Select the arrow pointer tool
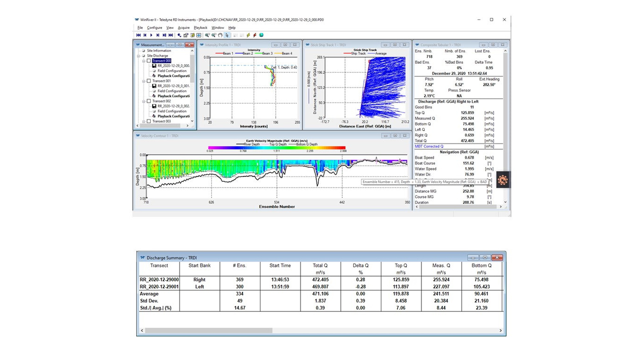 coord(227,35)
